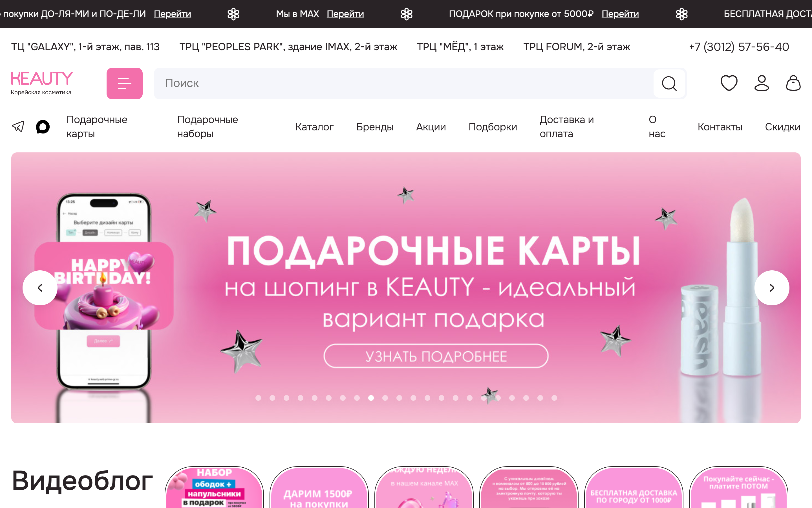Select the first carousel pagination dot
The height and width of the screenshot is (508, 812).
tap(258, 398)
